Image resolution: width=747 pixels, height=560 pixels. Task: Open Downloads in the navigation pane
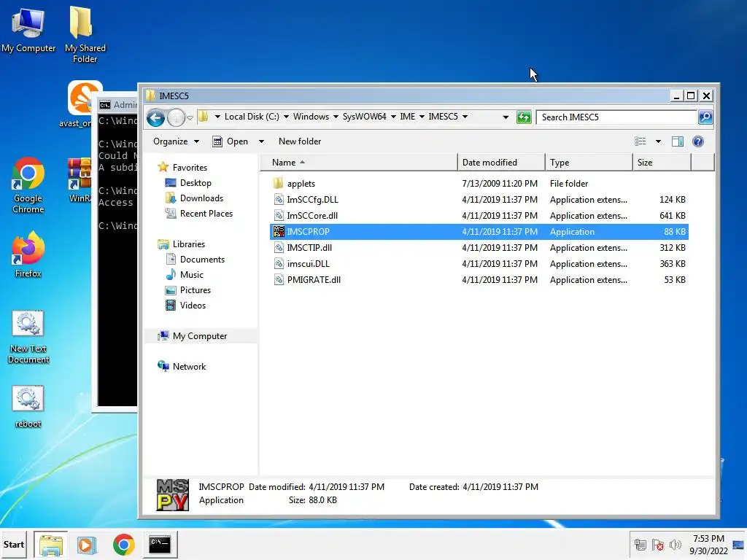coord(201,198)
